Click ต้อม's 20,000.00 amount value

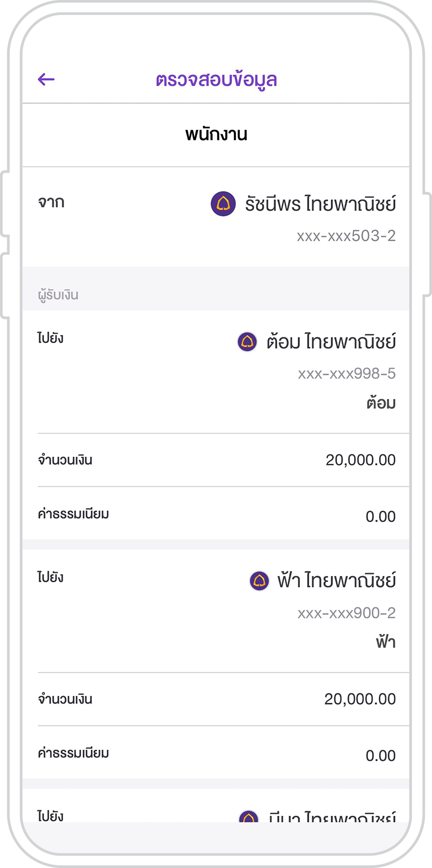(360, 460)
